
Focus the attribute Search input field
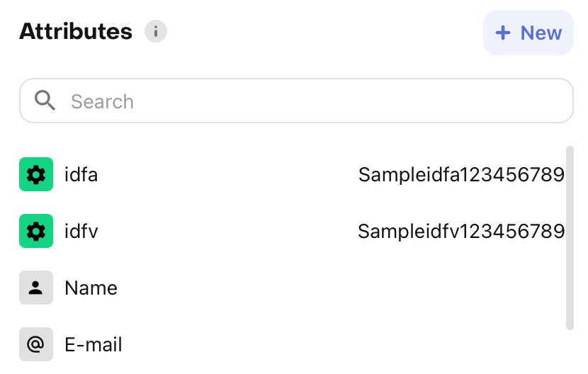pos(312,101)
